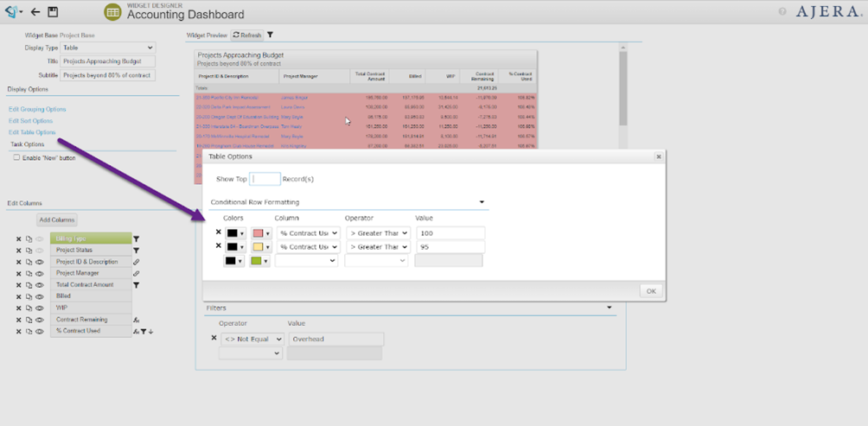The image size is (868, 426).
Task: Enable the "New" button checkbox
Action: (16, 158)
